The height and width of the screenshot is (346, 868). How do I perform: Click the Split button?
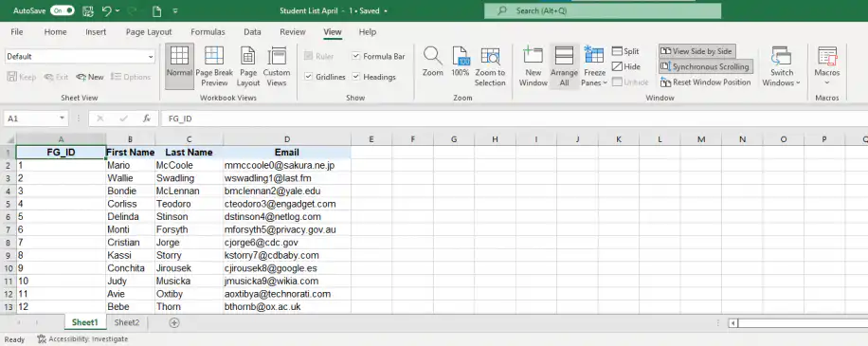point(625,51)
